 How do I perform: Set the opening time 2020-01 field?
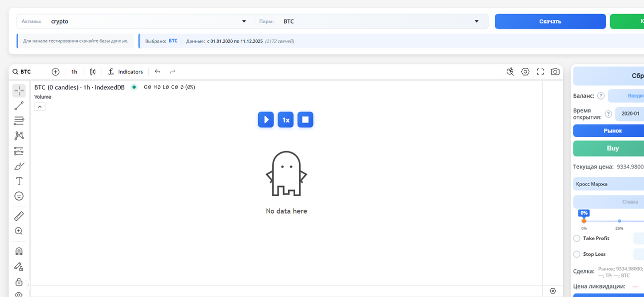pyautogui.click(x=630, y=113)
